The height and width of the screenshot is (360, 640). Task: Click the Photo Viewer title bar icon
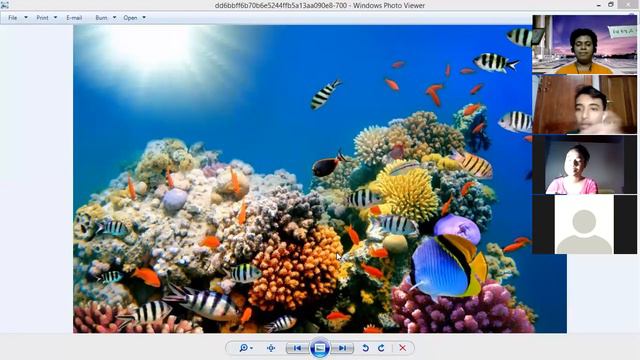pos(5,5)
